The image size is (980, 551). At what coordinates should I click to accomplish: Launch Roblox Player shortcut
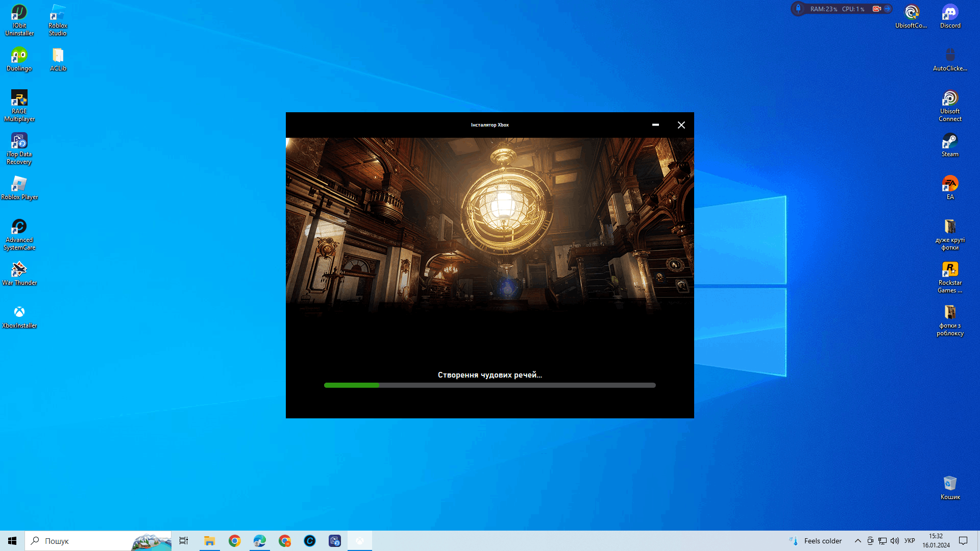19,188
